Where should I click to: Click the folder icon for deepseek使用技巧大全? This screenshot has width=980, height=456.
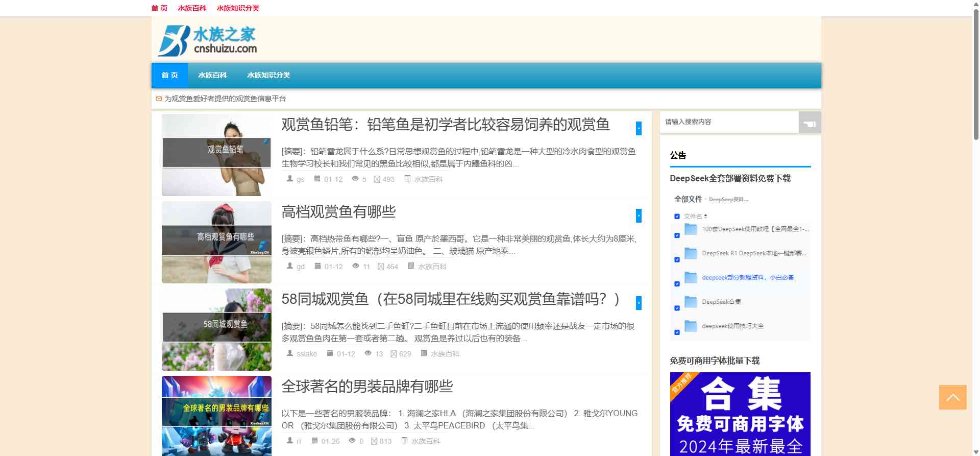point(691,326)
